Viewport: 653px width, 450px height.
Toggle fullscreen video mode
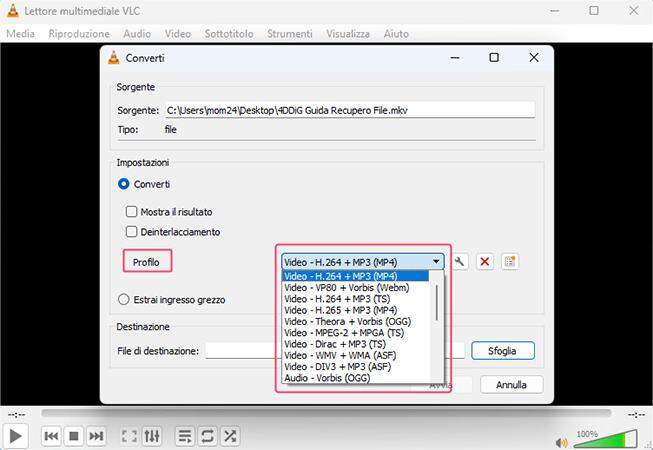[x=129, y=436]
